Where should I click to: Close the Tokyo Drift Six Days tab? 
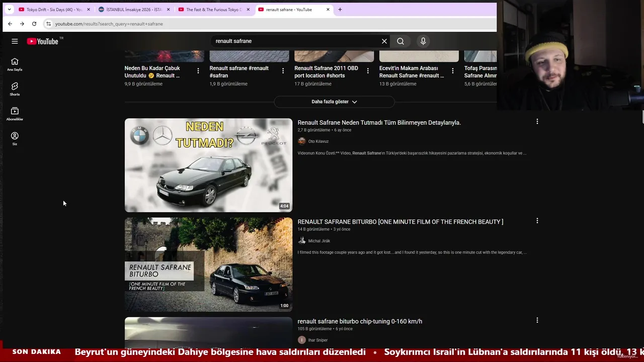coord(89,10)
